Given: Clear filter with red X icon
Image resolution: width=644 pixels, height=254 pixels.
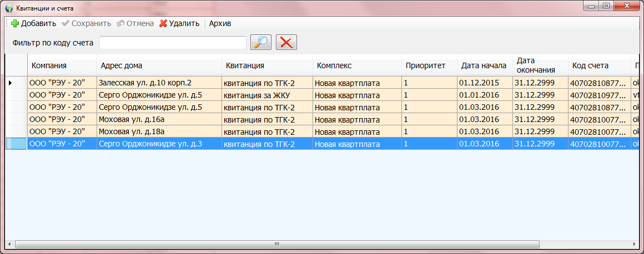Looking at the screenshot, I should coord(286,42).
